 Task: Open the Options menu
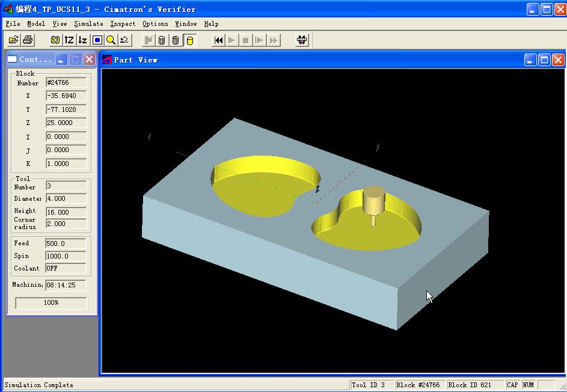pyautogui.click(x=155, y=23)
